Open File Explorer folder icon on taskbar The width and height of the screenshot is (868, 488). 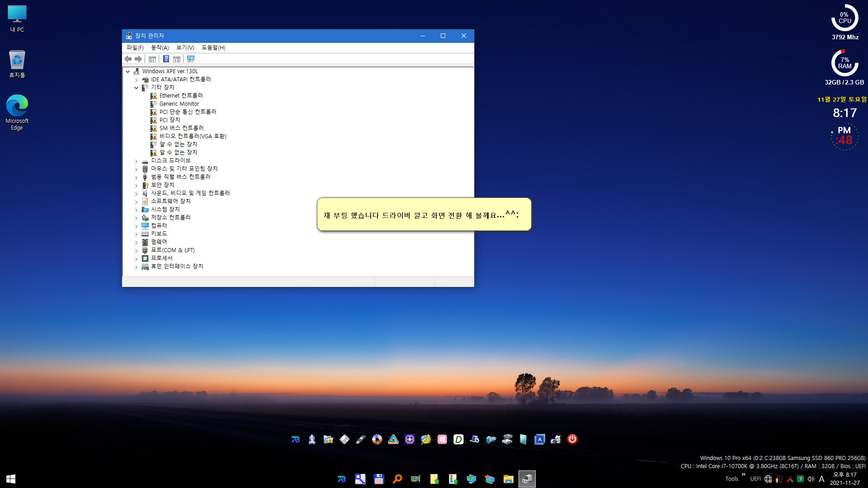coord(509,479)
